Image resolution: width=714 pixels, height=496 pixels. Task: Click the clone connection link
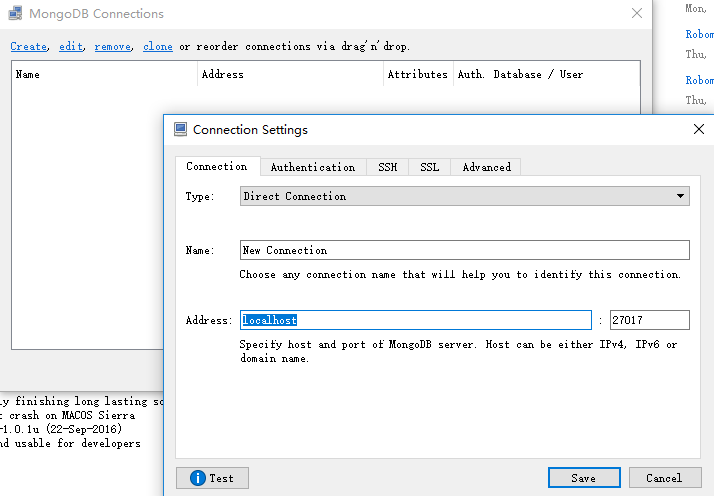158,46
